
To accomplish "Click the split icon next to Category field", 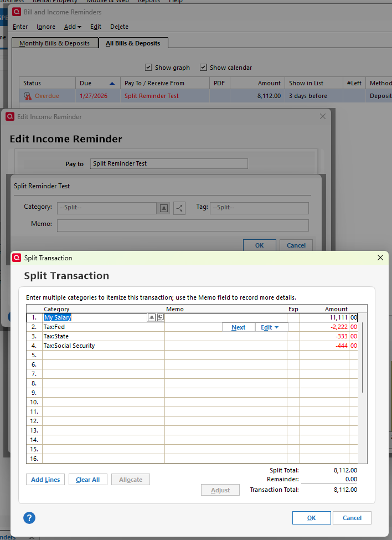I will pos(179,208).
